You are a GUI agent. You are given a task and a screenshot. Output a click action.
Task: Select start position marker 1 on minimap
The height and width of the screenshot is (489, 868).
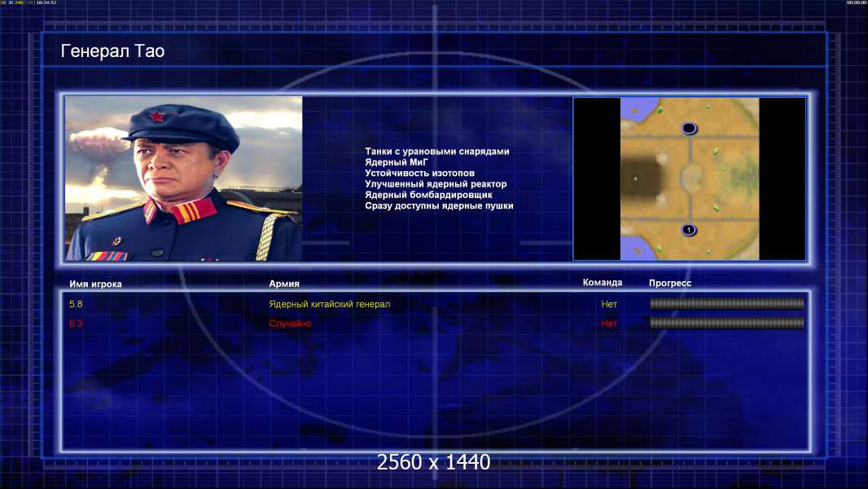click(x=689, y=230)
